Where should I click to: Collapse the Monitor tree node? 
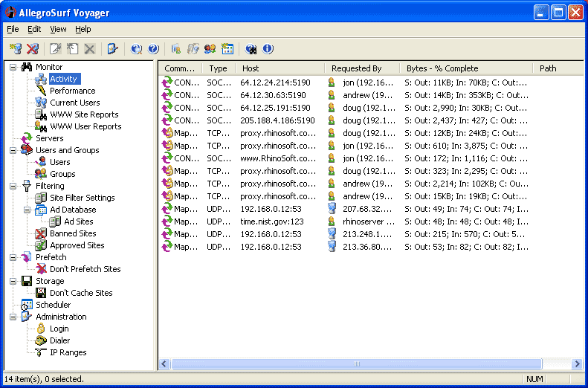pyautogui.click(x=13, y=68)
